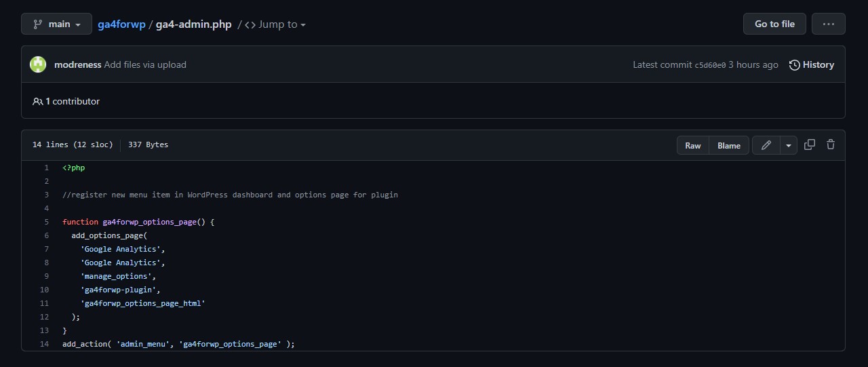Image resolution: width=868 pixels, height=367 pixels.
Task: Open the Add files via upload commit message
Action: [145, 65]
